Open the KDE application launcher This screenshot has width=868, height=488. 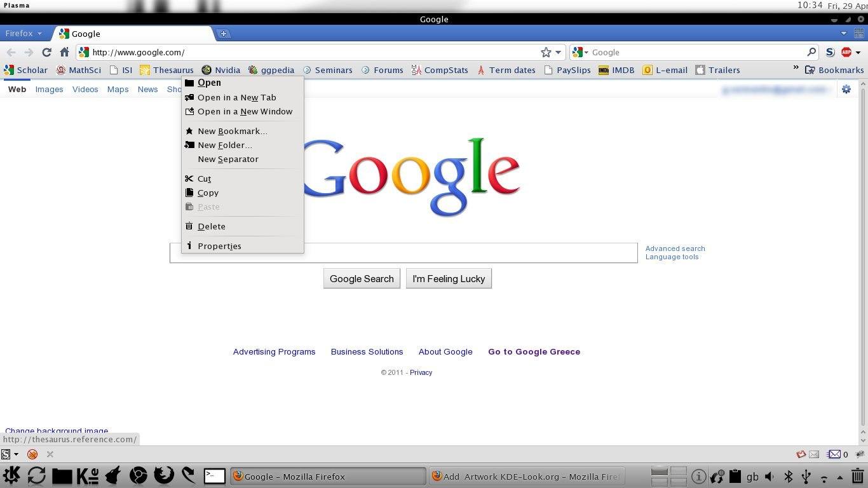[x=11, y=475]
